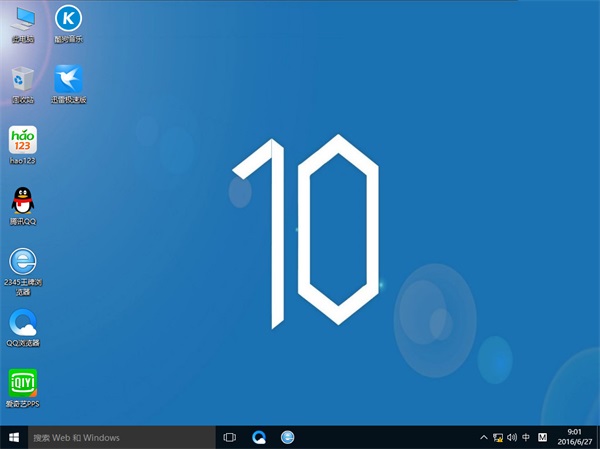Expand the hidden system tray icons
600x449 pixels.
tap(484, 438)
